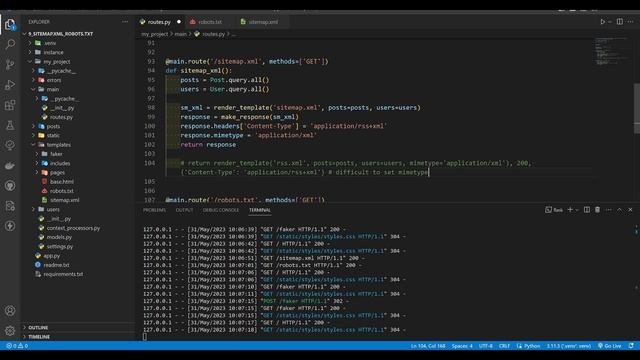The image size is (640, 360).
Task: Kill terminal with trash icon
Action: click(x=598, y=210)
